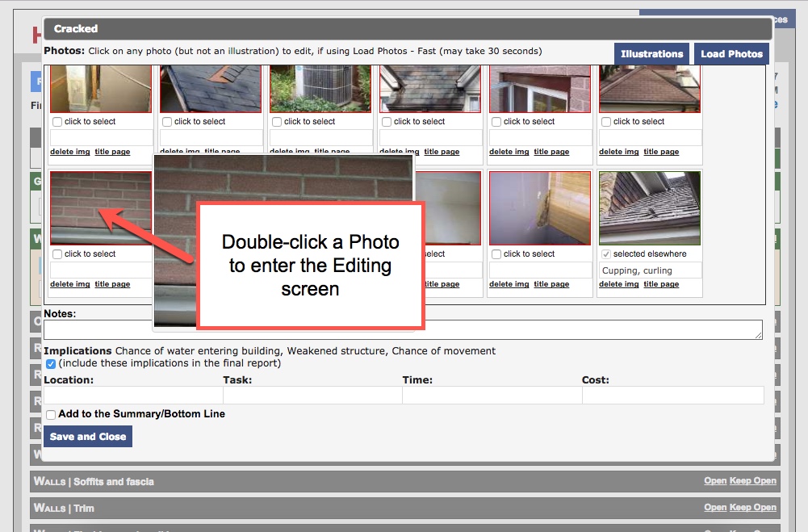Click the Location input field

133,395
